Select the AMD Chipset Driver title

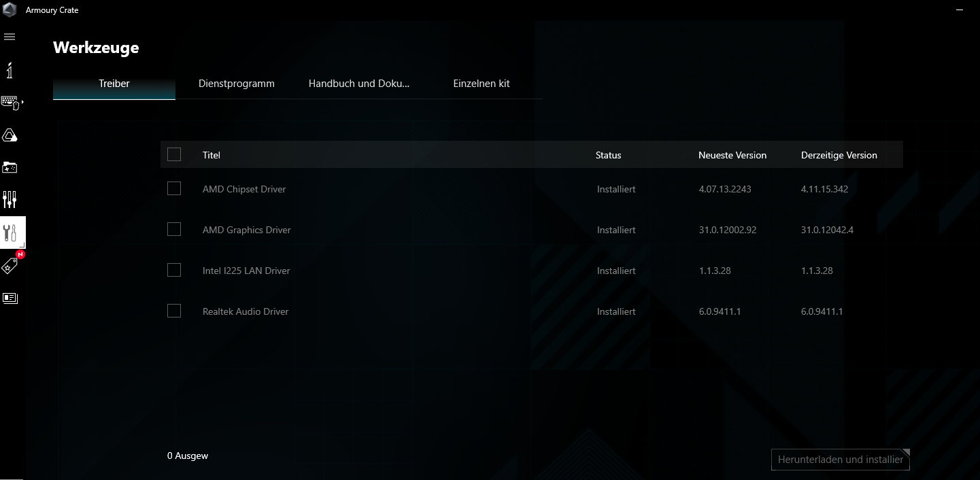(x=244, y=189)
